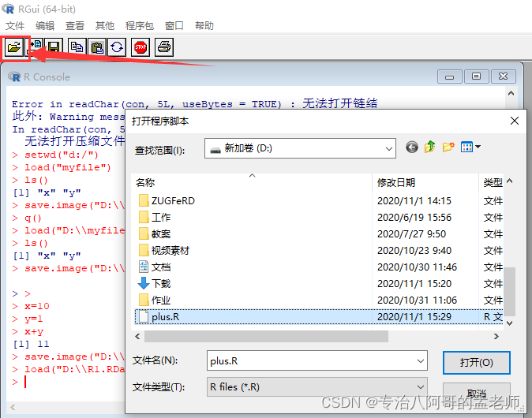The image size is (532, 418).
Task: Select the 教案 folder
Action: 155,234
